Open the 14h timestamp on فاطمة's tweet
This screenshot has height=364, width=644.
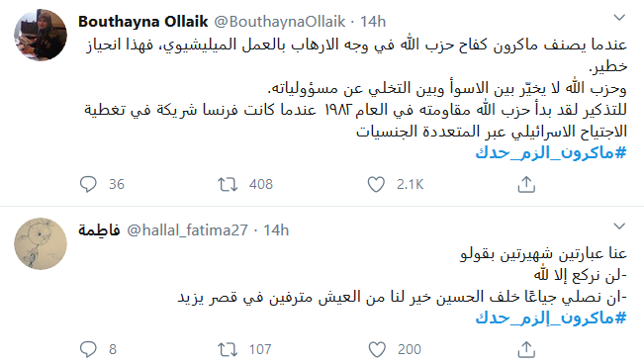(276, 230)
